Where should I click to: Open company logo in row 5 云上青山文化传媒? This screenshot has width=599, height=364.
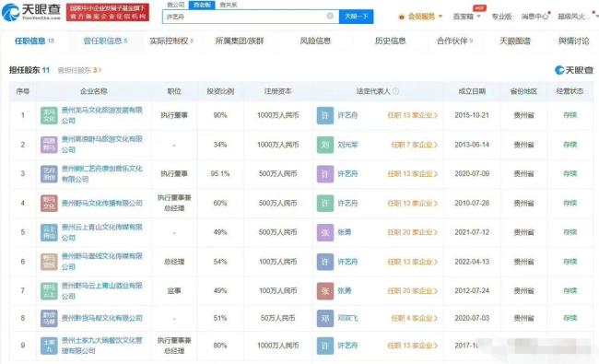pos(49,232)
